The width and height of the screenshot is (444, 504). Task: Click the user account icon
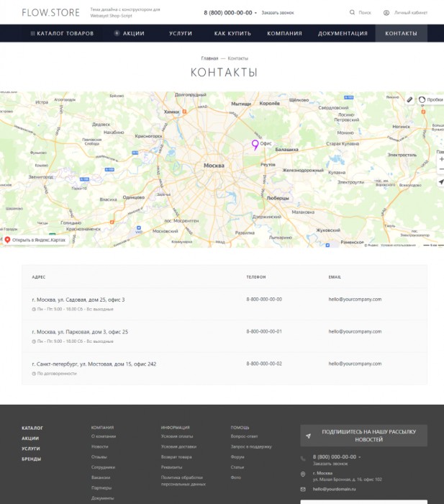point(386,12)
